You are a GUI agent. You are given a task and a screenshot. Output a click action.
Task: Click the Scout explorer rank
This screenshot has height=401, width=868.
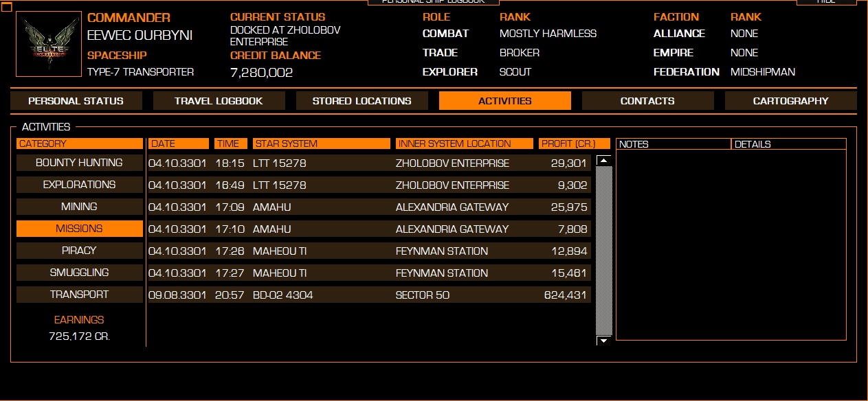pyautogui.click(x=515, y=72)
